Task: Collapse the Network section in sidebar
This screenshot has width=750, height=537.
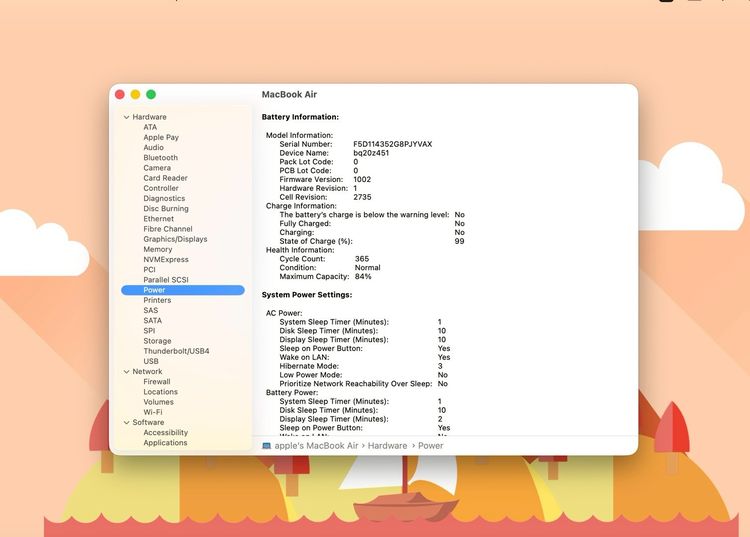Action: point(126,372)
